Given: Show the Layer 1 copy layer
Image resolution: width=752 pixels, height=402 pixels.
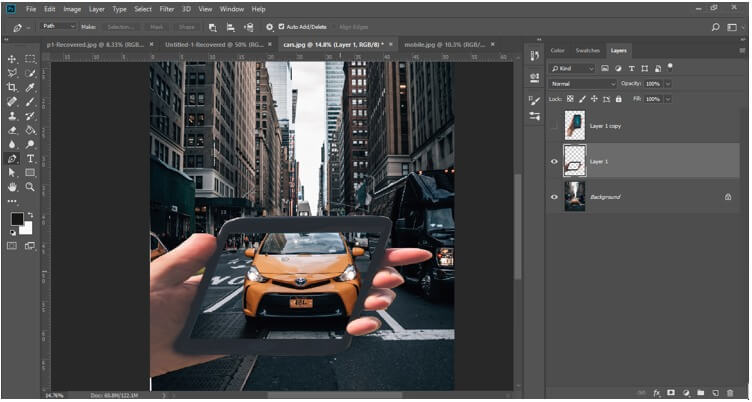Looking at the screenshot, I should tap(554, 125).
